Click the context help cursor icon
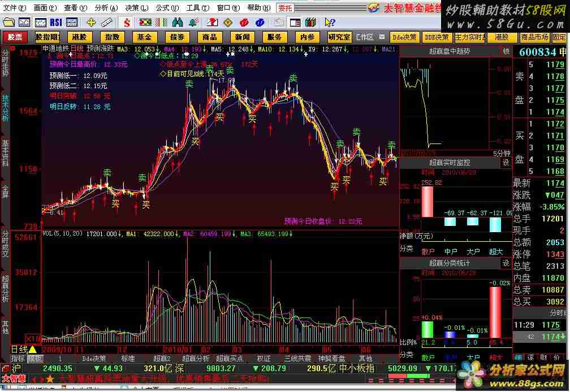 [329, 23]
